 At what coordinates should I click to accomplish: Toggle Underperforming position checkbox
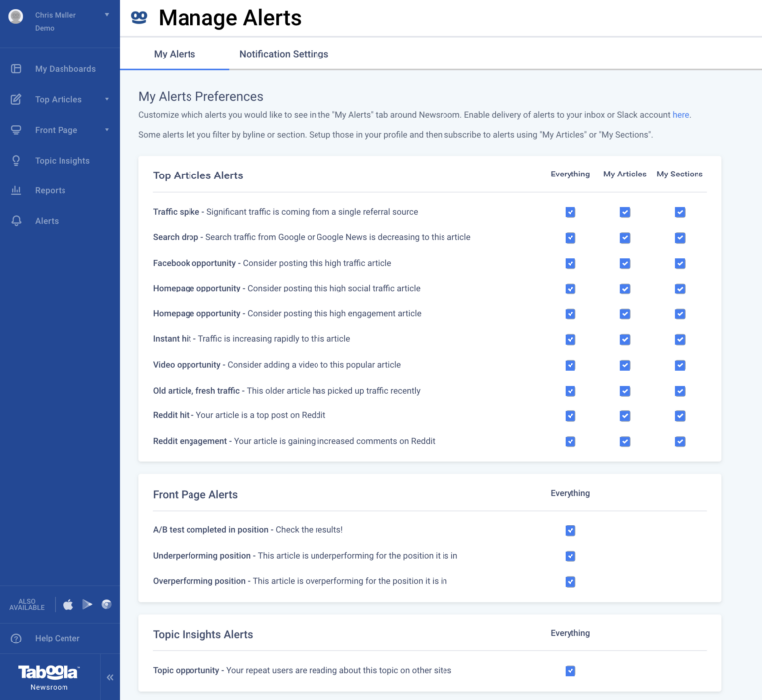click(571, 556)
